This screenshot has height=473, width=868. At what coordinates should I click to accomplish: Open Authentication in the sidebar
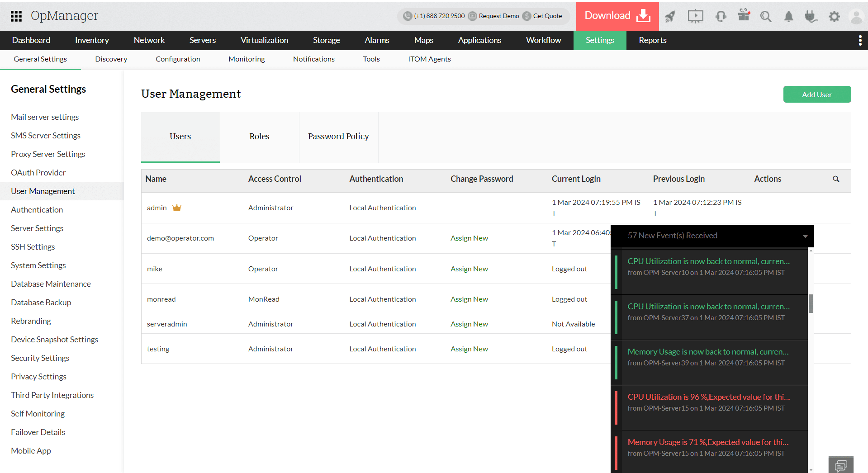[x=37, y=210]
